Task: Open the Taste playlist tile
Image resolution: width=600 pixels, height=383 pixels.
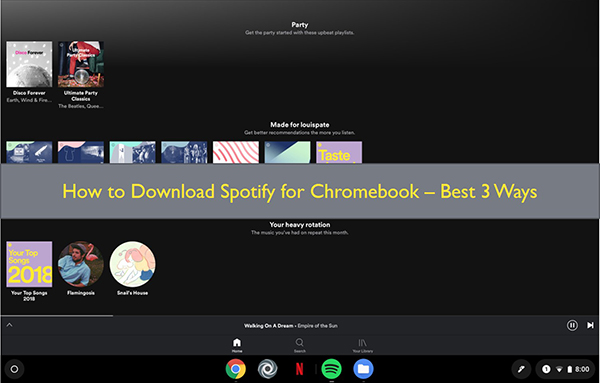Action: tap(339, 152)
